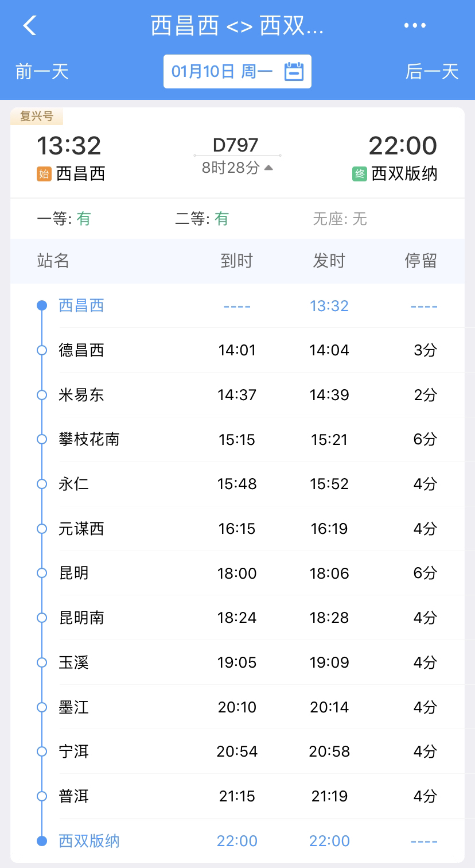The width and height of the screenshot is (475, 868).
Task: Select 一等 seat availability
Action: (x=64, y=219)
